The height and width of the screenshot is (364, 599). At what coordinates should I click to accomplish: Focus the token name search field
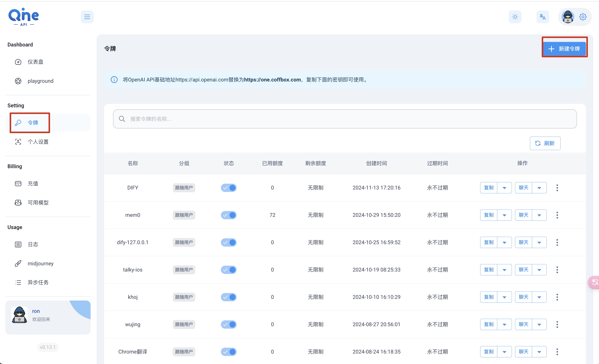(345, 119)
